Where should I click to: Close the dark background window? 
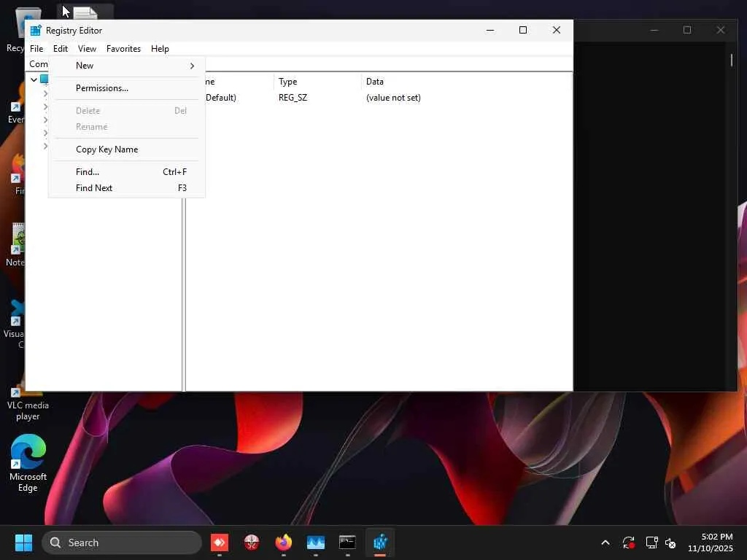720,30
